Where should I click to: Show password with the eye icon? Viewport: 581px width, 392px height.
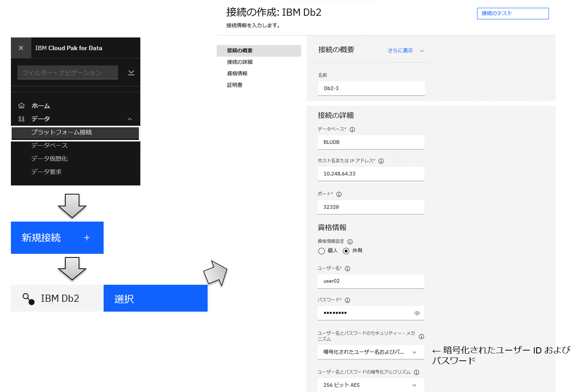click(417, 313)
